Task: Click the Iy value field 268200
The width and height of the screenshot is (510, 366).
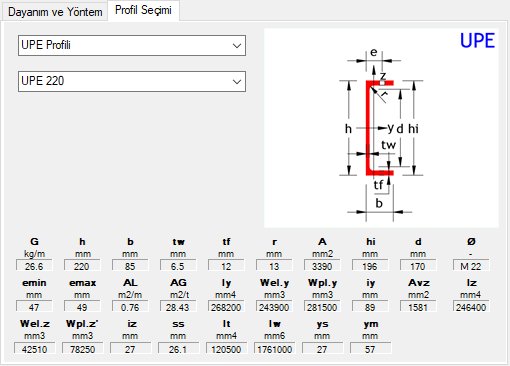Action: (226, 307)
